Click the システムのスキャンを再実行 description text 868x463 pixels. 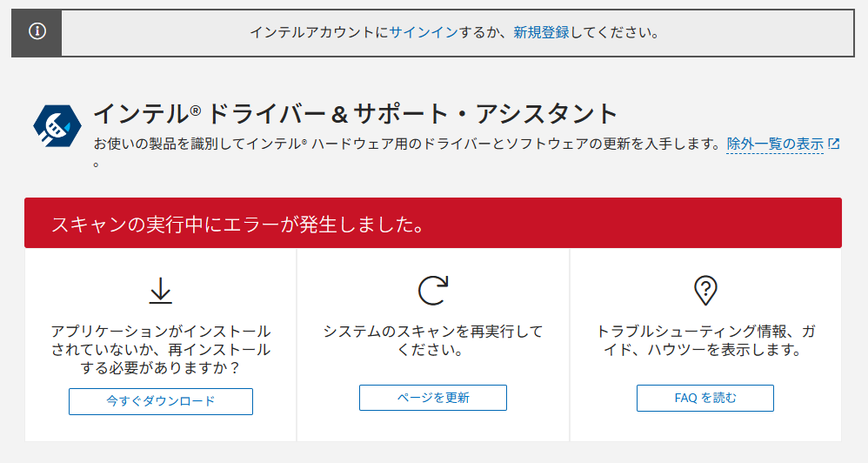[432, 341]
